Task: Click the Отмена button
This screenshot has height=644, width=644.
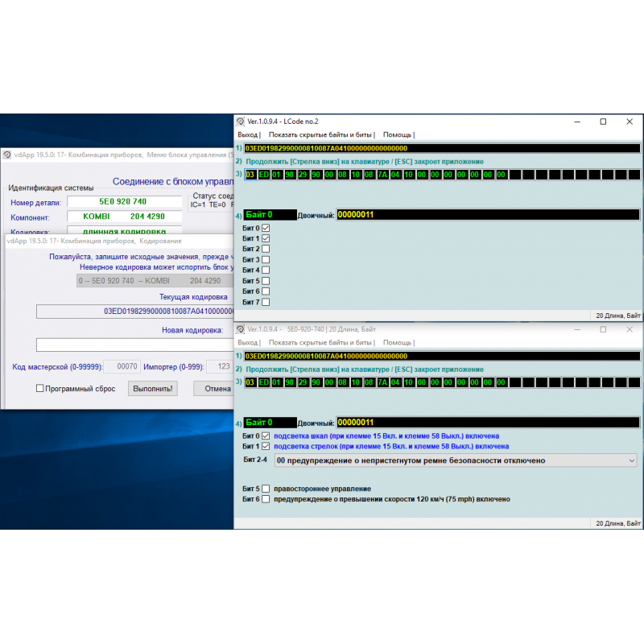Action: [x=217, y=389]
